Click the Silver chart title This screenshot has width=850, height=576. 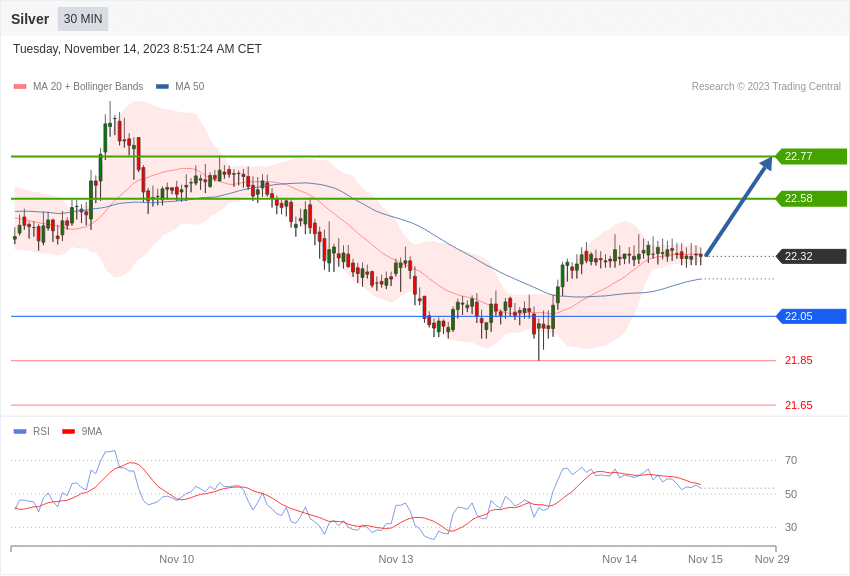pyautogui.click(x=30, y=19)
